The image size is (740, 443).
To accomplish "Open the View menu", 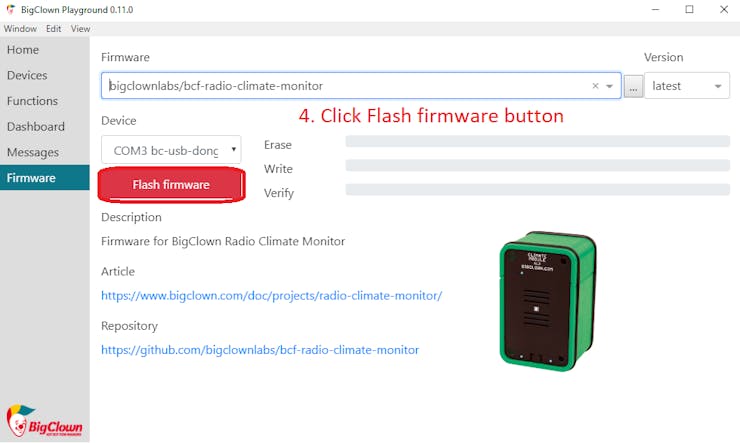I will point(80,29).
